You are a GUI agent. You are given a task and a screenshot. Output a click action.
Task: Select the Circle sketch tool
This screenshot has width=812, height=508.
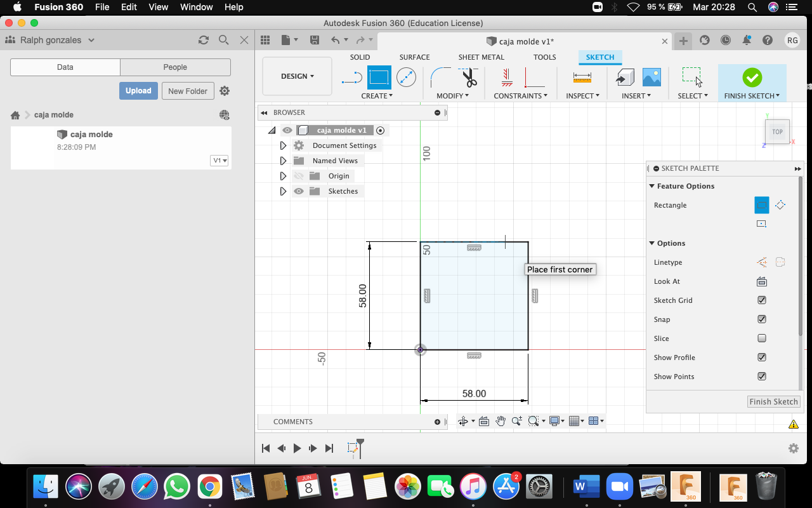(406, 77)
